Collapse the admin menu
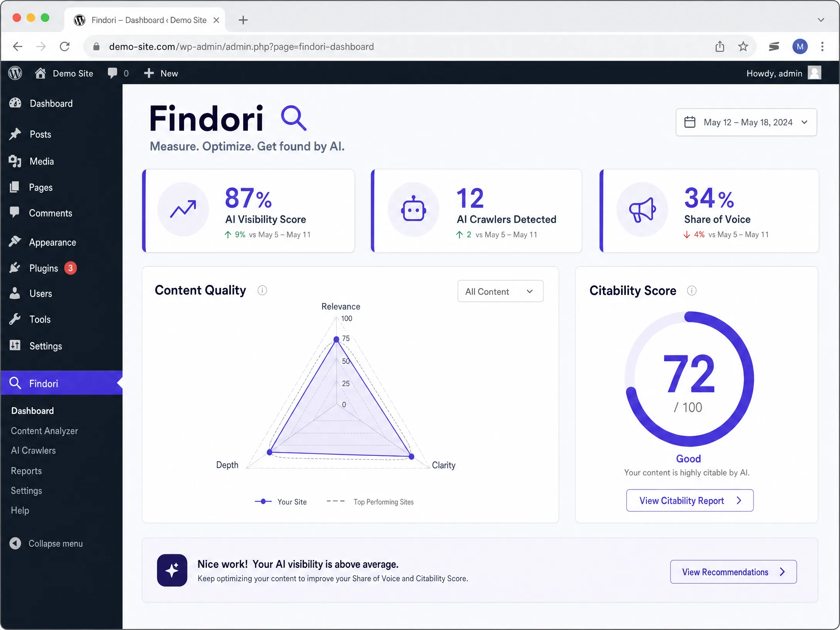 46,544
